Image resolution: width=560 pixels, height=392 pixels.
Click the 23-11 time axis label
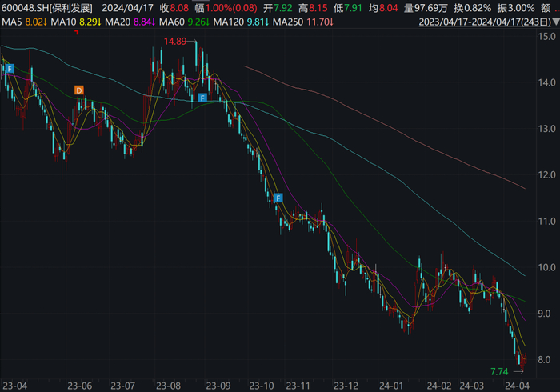click(298, 386)
